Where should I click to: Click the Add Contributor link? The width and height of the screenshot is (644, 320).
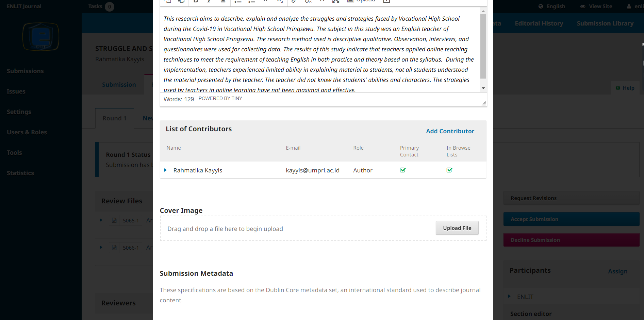[450, 131]
